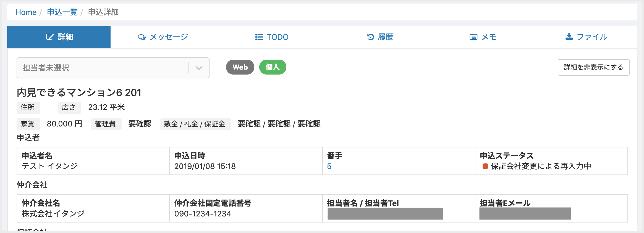The image size is (644, 233).
Task: Switch to the TODO tab
Action: 272,37
